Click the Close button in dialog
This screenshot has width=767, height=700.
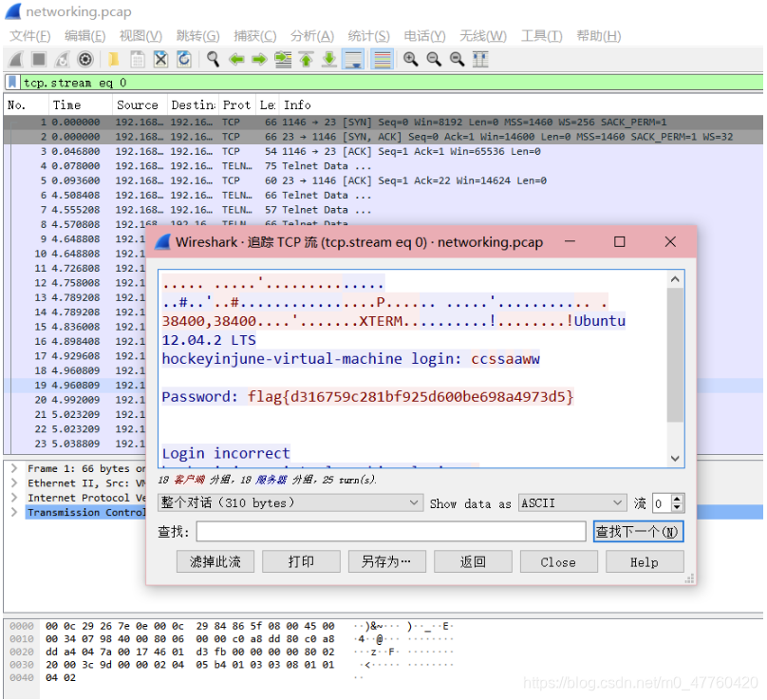click(558, 561)
